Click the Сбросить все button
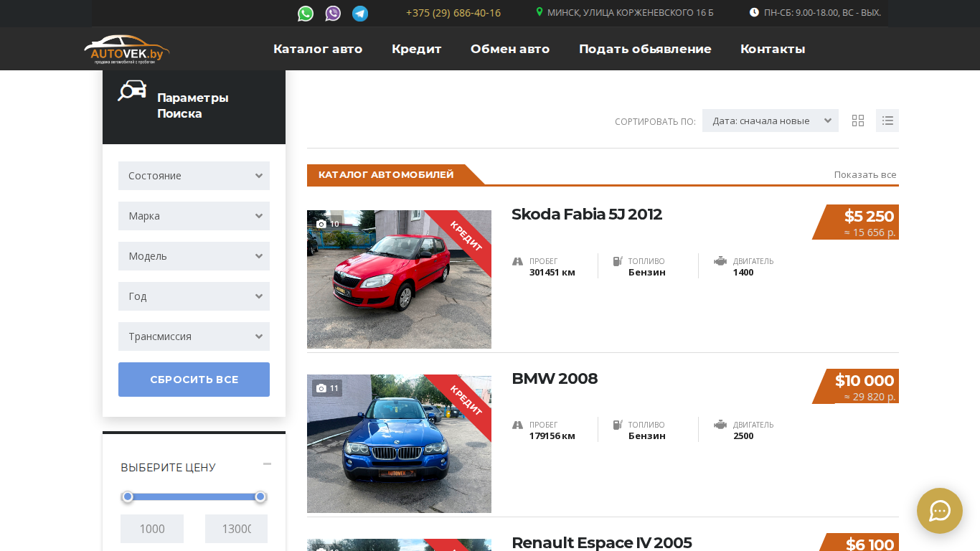The height and width of the screenshot is (551, 980). point(194,380)
